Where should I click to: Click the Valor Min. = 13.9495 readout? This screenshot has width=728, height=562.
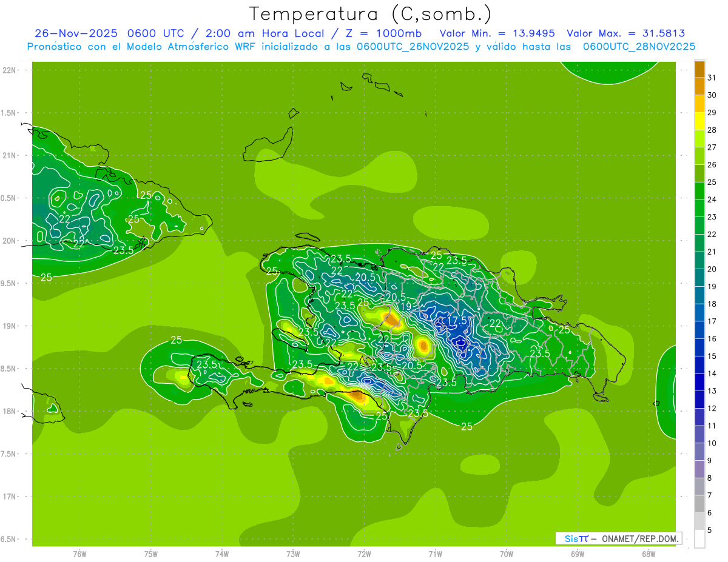click(497, 33)
